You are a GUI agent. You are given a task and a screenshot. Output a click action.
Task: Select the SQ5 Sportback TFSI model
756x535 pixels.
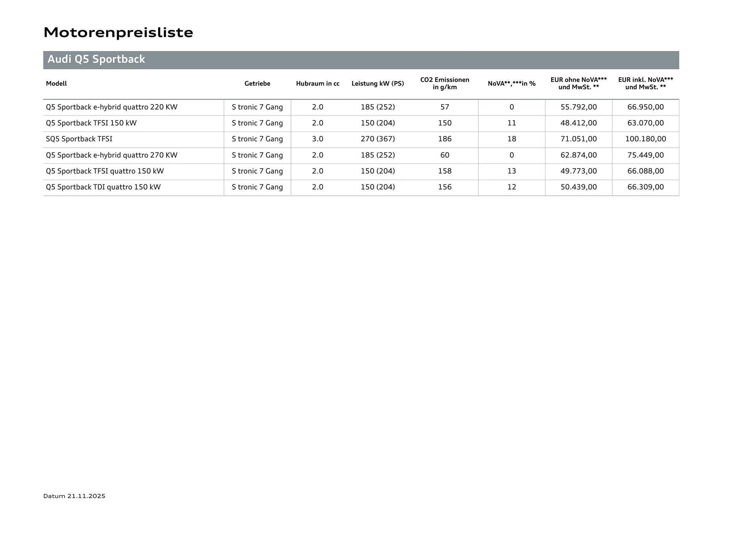point(79,139)
